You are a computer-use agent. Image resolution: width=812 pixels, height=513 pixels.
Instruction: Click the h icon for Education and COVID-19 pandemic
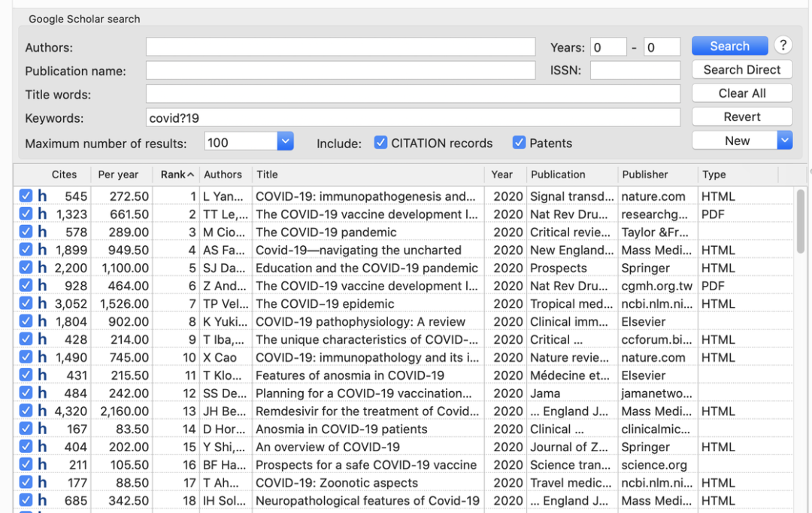(x=42, y=268)
